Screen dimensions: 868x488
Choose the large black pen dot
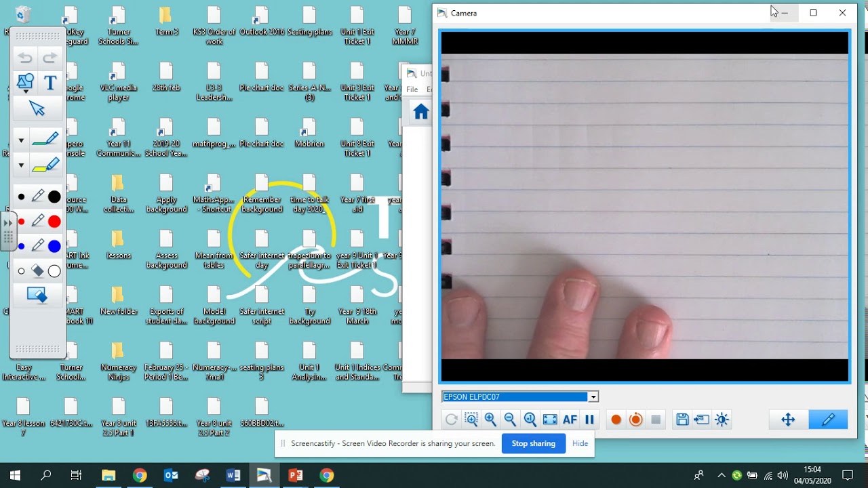pos(54,197)
